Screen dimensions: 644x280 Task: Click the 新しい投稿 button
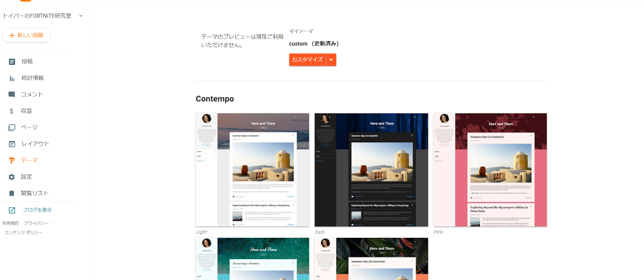tap(26, 35)
